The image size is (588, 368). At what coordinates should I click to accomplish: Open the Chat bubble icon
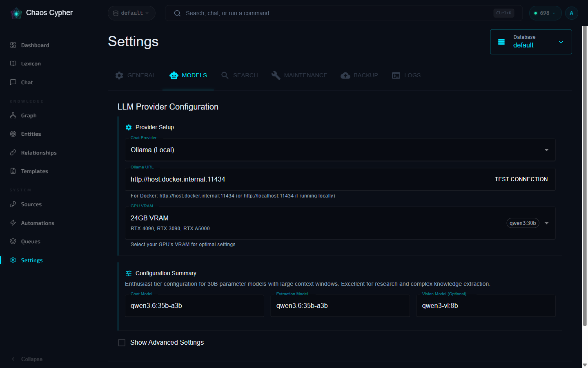13,82
